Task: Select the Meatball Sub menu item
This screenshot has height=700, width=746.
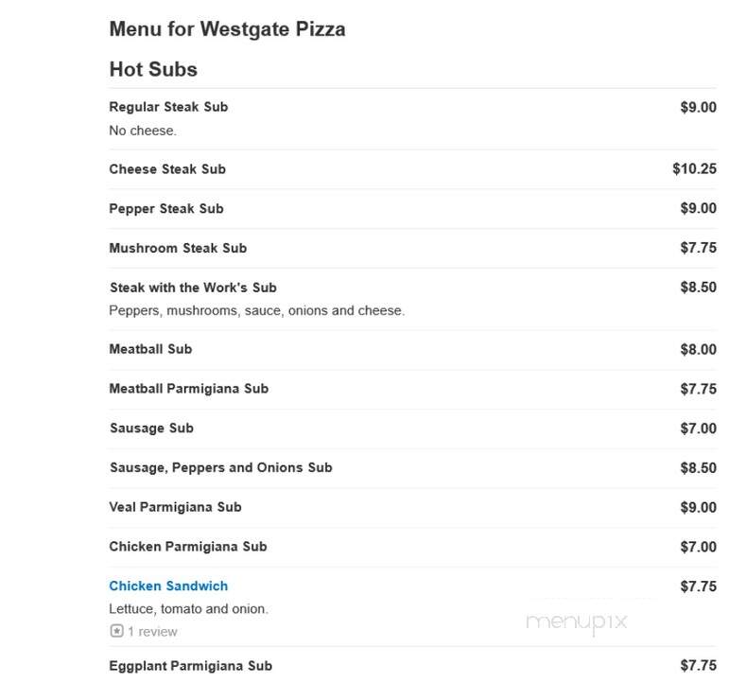Action: click(151, 349)
